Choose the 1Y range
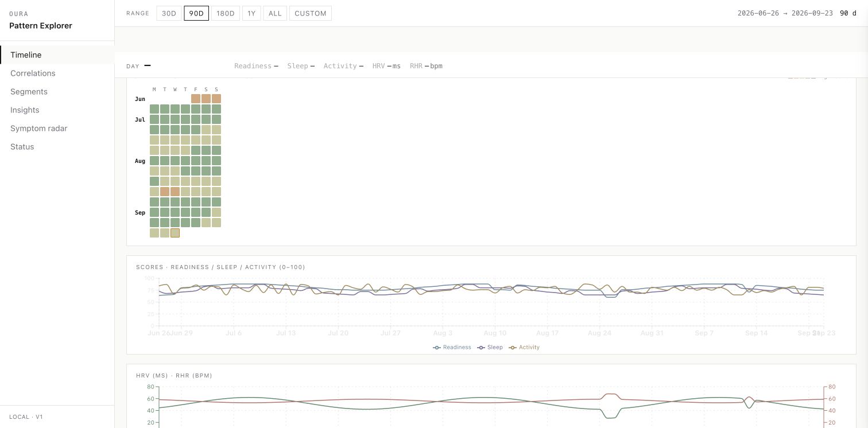 click(x=251, y=13)
